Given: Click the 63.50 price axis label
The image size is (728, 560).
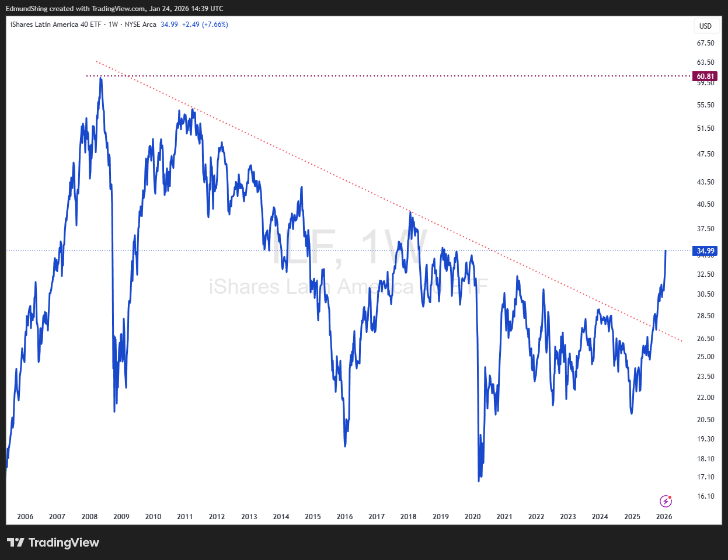Looking at the screenshot, I should (705, 62).
